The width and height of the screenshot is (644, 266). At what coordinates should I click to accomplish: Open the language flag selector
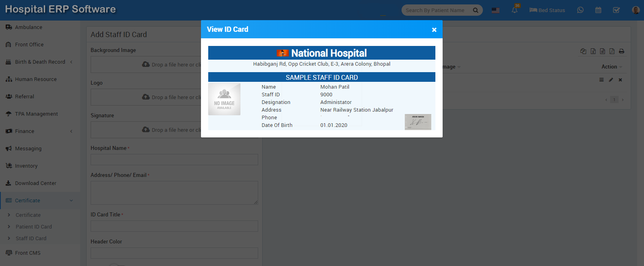point(495,10)
